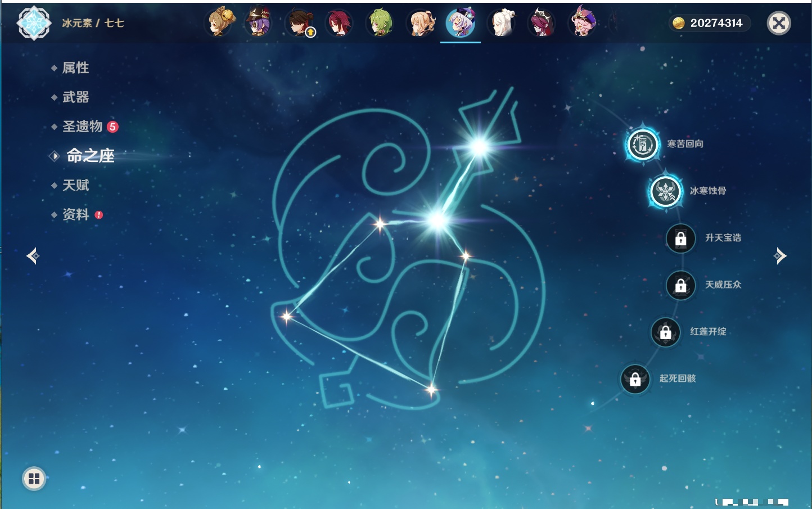This screenshot has width=812, height=509.
Task: Click the Cryo element snowflake emblem
Action: (x=34, y=23)
